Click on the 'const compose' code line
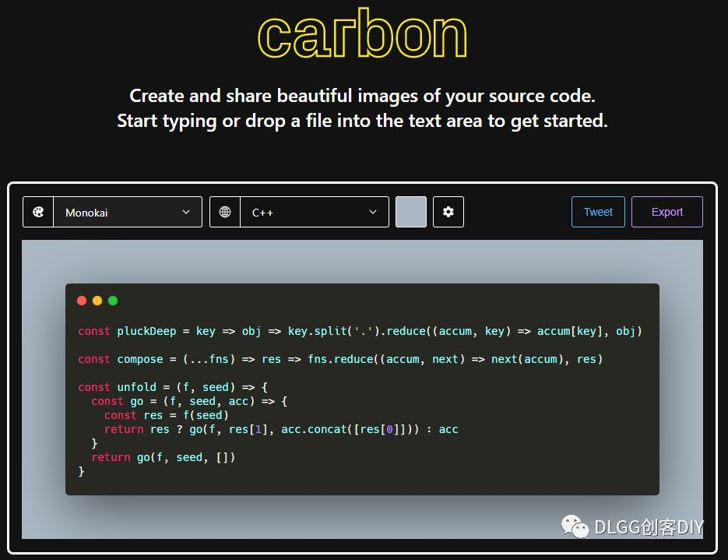The image size is (728, 560). 340,359
